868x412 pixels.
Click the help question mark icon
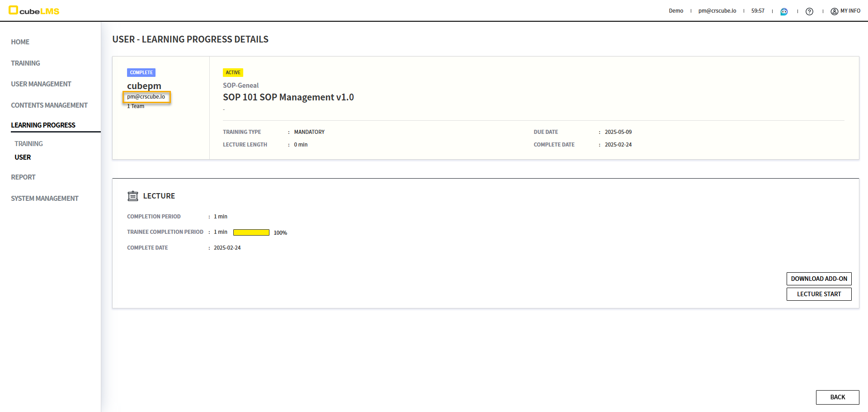click(x=809, y=11)
